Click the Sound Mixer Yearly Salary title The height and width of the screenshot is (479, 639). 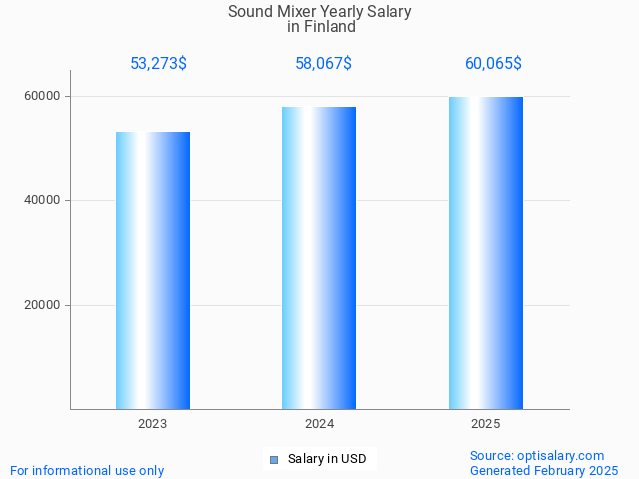(x=319, y=12)
